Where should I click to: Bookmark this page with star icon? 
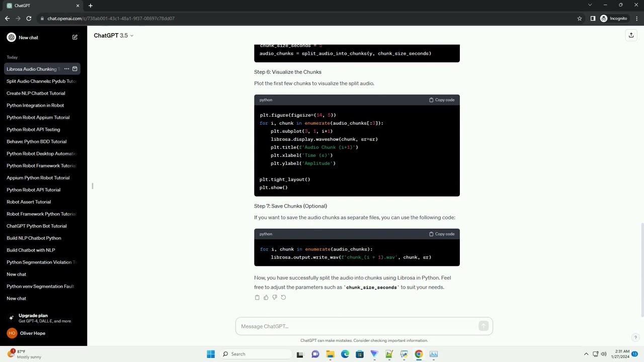point(580,19)
